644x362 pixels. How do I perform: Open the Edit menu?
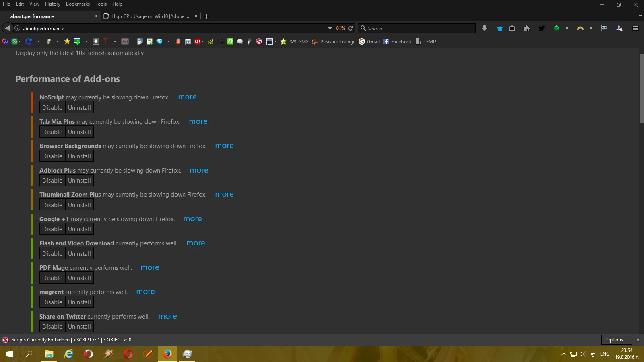click(20, 4)
